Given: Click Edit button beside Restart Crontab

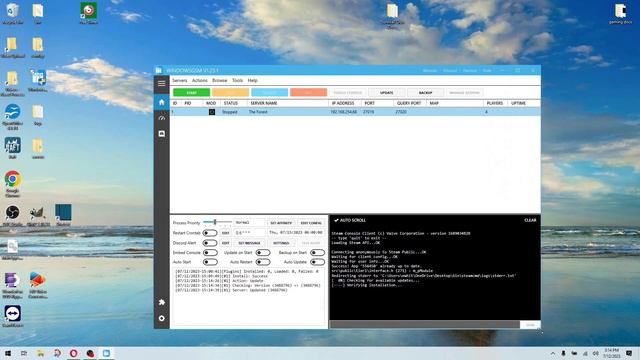Looking at the screenshot, I should [225, 233].
